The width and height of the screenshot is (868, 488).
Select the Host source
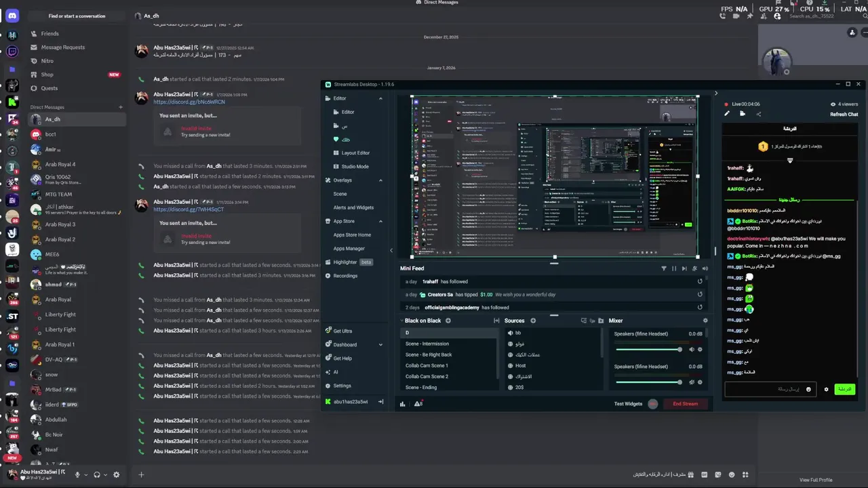[x=553, y=365]
